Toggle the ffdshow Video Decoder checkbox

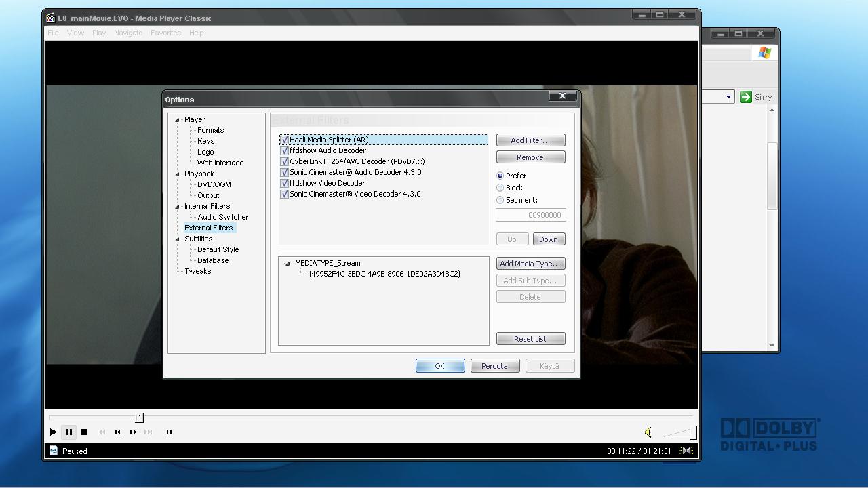click(284, 183)
